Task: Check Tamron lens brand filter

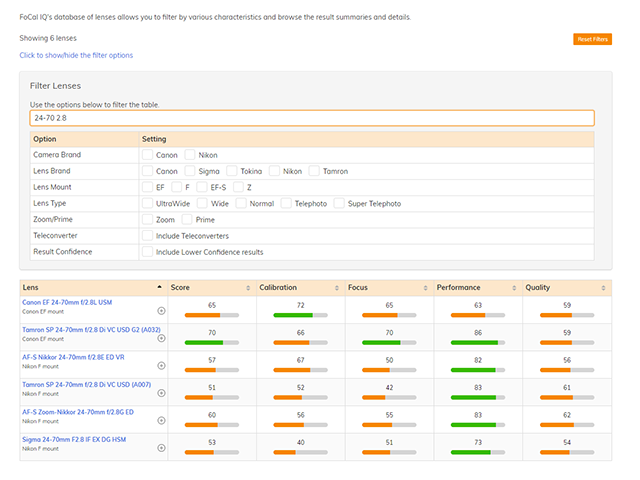Action: pyautogui.click(x=314, y=171)
